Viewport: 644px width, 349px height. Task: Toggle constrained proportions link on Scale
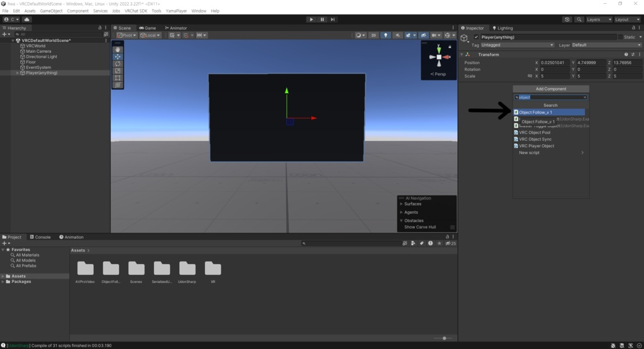530,76
